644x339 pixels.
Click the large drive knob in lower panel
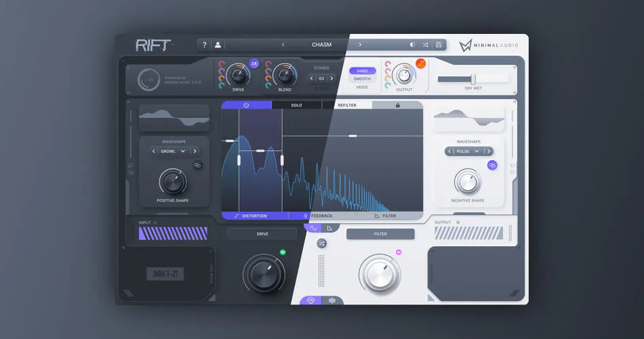tap(264, 274)
